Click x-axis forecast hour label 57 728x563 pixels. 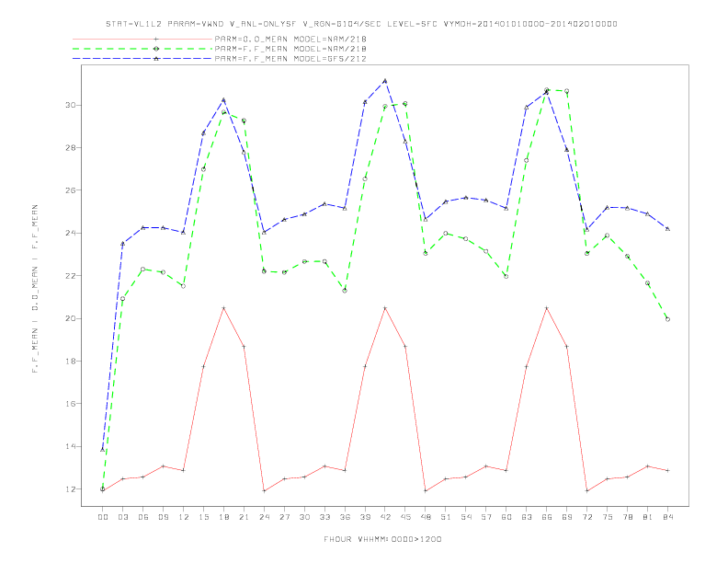486,517
